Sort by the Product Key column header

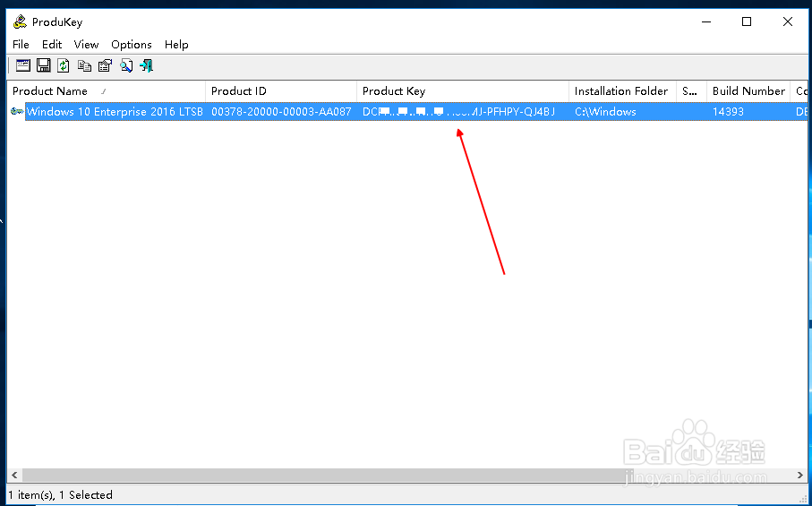(463, 91)
